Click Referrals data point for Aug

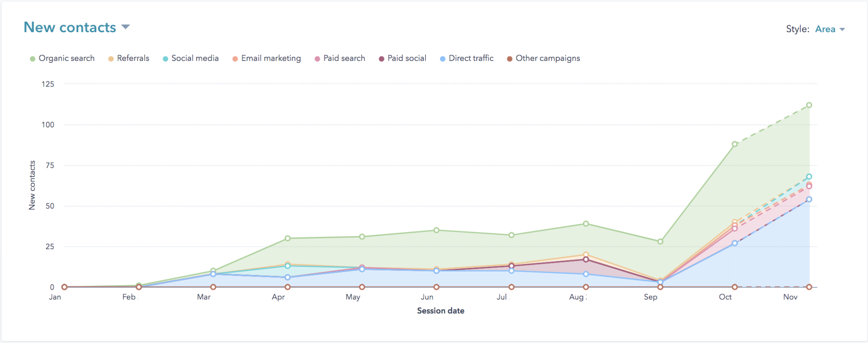(586, 255)
